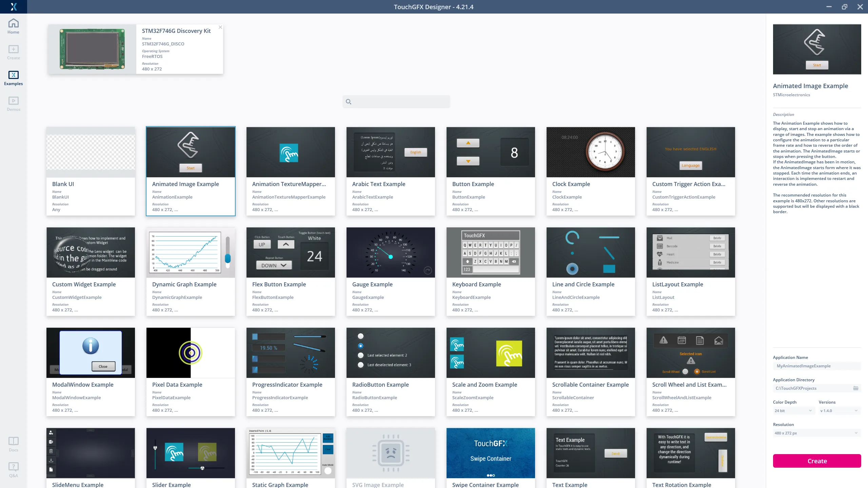This screenshot has width=868, height=488.
Task: Click the search magnifier icon
Action: click(348, 102)
